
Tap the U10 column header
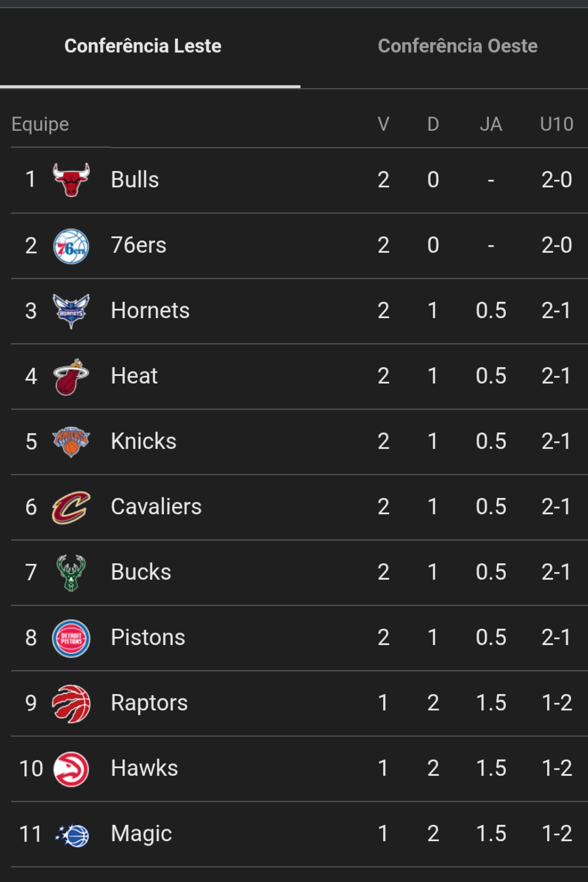556,124
